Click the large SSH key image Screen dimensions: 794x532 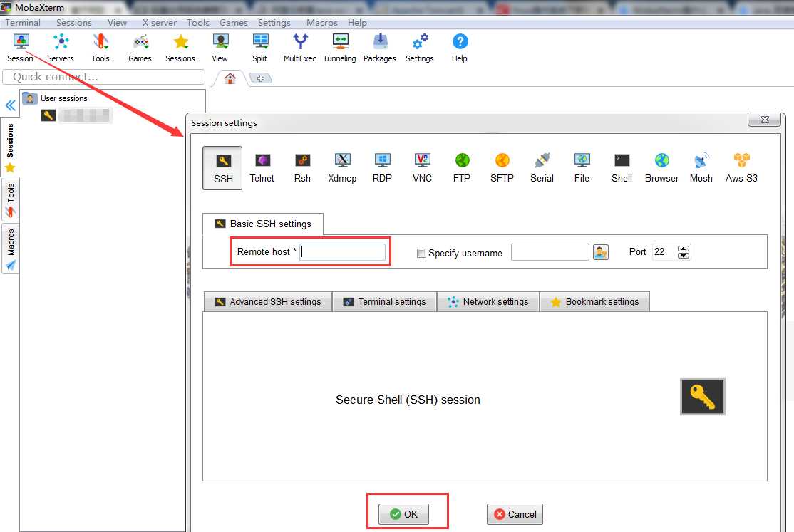point(702,397)
